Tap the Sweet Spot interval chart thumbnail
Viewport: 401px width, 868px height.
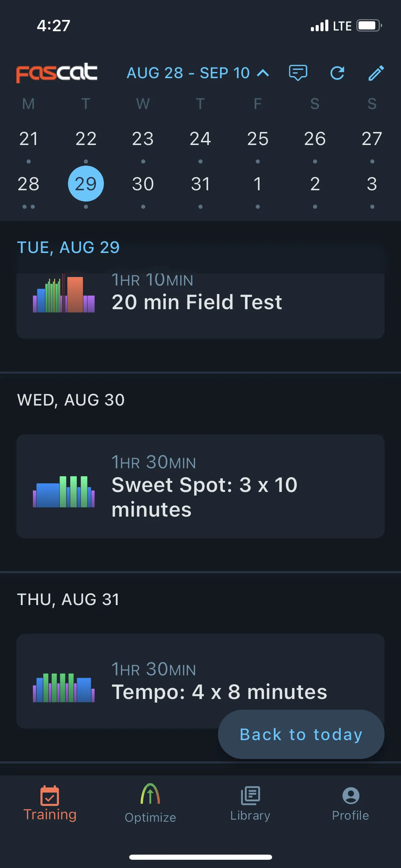pos(64,492)
